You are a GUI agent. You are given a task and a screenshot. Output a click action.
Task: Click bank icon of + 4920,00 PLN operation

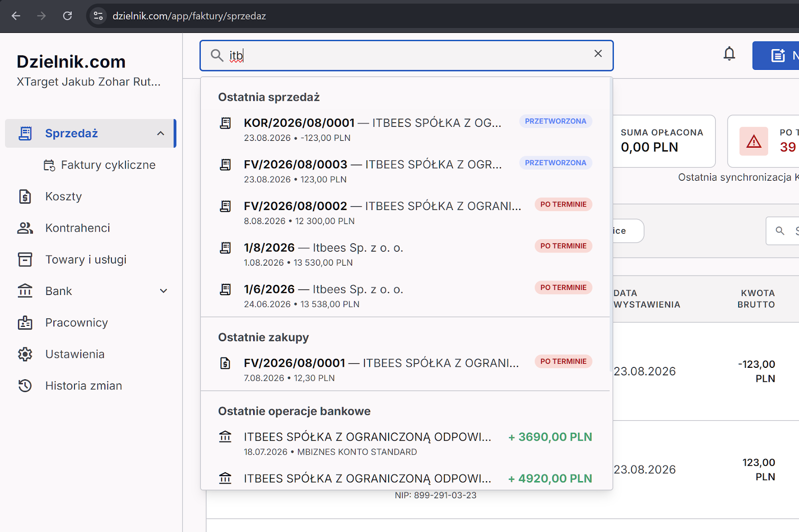tap(225, 478)
